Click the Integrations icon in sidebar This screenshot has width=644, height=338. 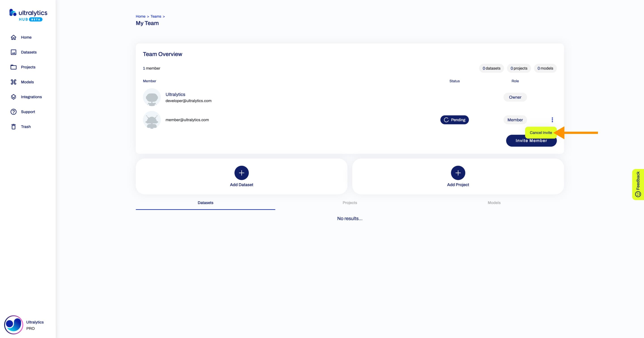click(12, 97)
